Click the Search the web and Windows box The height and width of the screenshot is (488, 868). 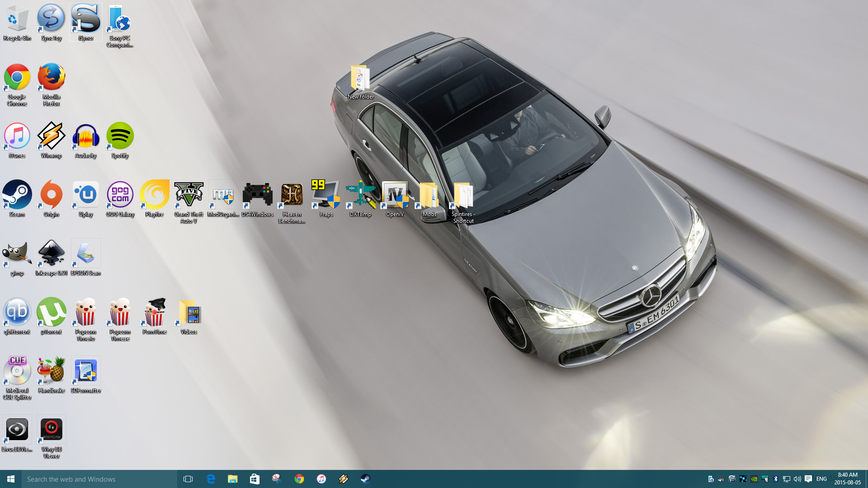point(99,479)
